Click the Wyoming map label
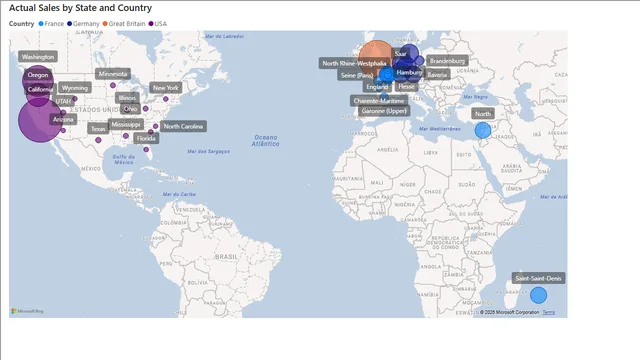This screenshot has width=640, height=360. click(x=75, y=88)
